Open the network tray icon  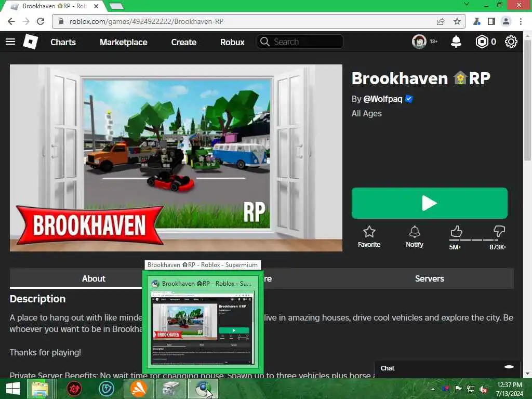(x=471, y=389)
